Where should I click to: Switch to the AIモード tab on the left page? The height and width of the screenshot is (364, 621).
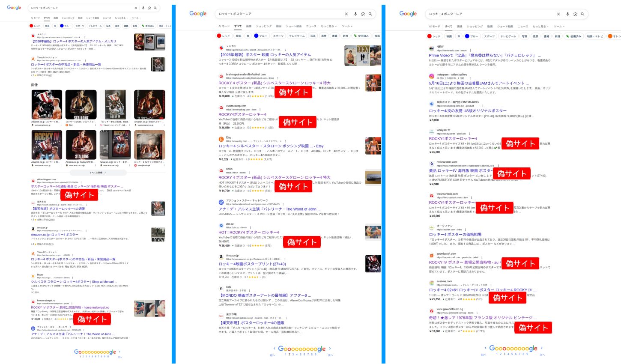(x=35, y=18)
